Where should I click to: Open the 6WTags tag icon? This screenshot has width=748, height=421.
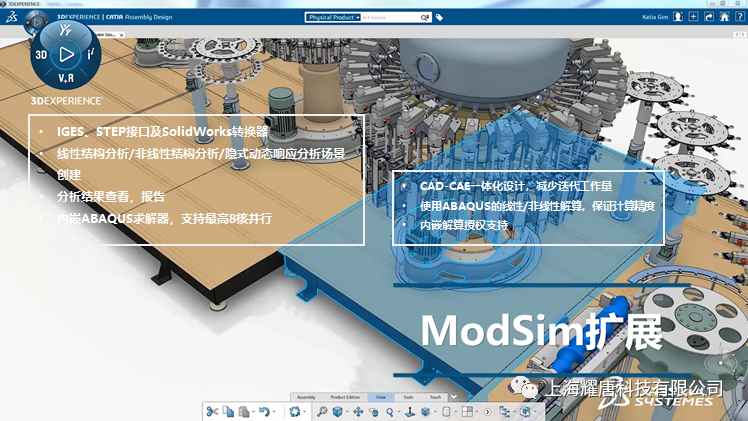439,18
